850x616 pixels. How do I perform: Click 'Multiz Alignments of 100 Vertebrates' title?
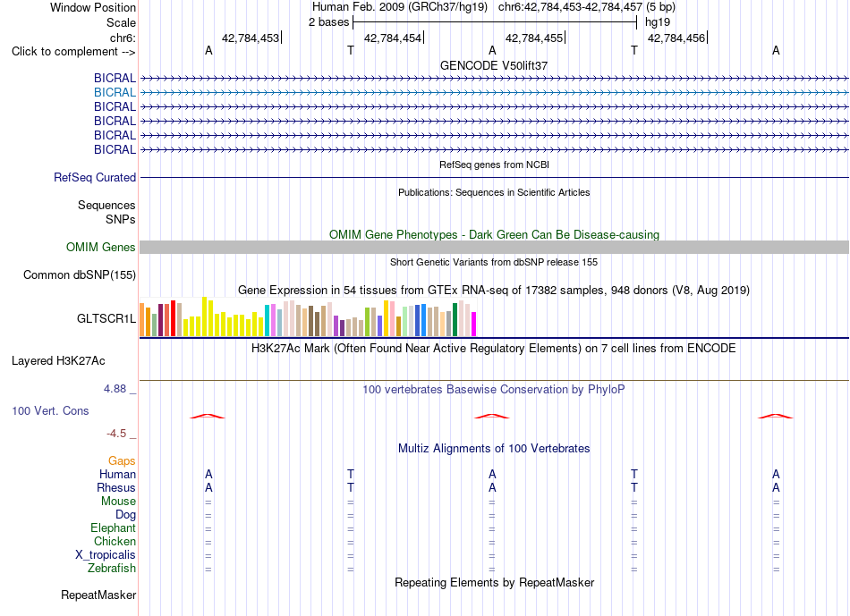494,449
